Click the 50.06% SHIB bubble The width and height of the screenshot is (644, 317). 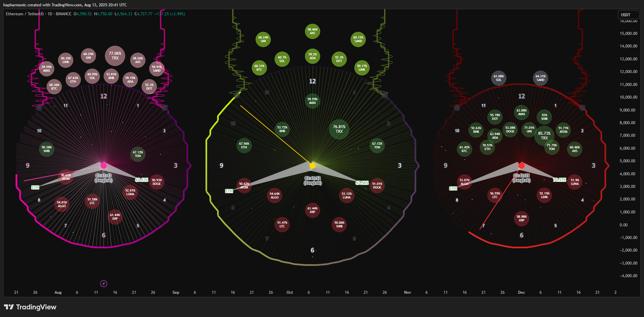(x=339, y=224)
